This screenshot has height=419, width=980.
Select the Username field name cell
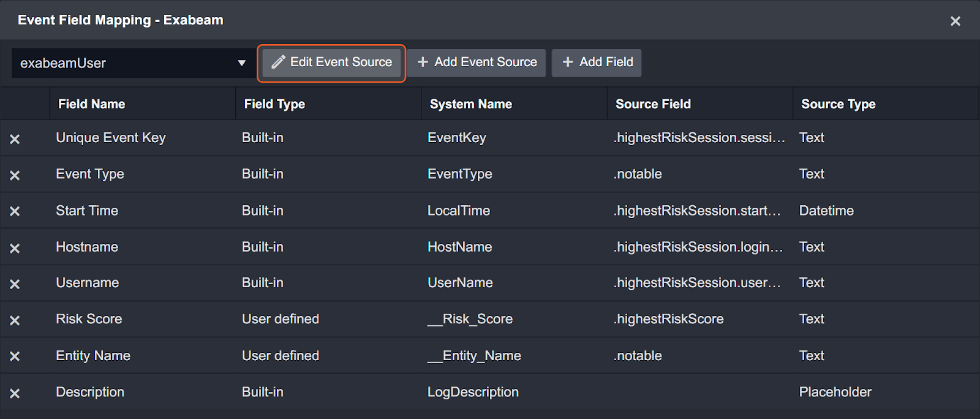(x=88, y=283)
